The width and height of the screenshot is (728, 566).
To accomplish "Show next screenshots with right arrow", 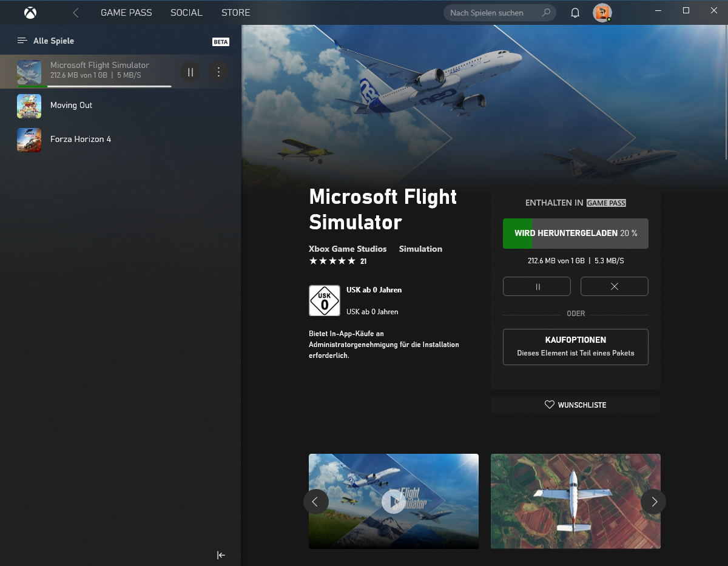I will 653,502.
